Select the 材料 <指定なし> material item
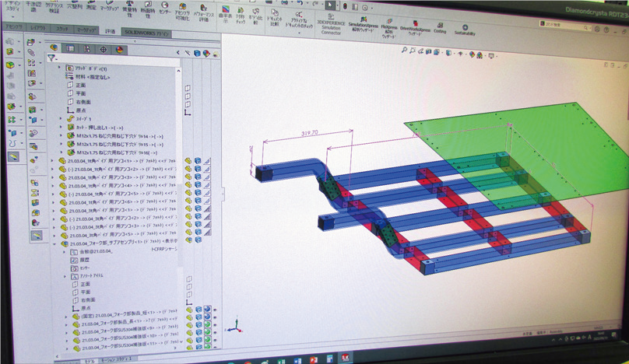This screenshot has height=364, width=629. [90, 77]
